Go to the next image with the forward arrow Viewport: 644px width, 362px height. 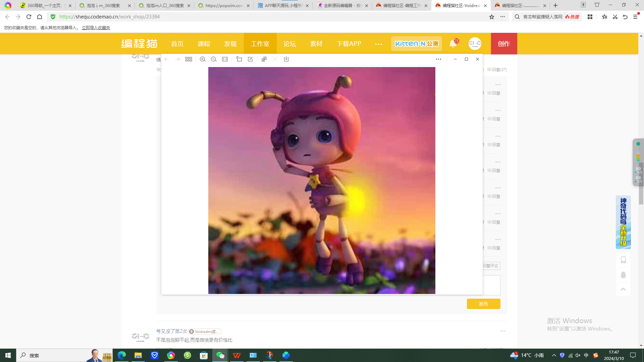click(178, 59)
